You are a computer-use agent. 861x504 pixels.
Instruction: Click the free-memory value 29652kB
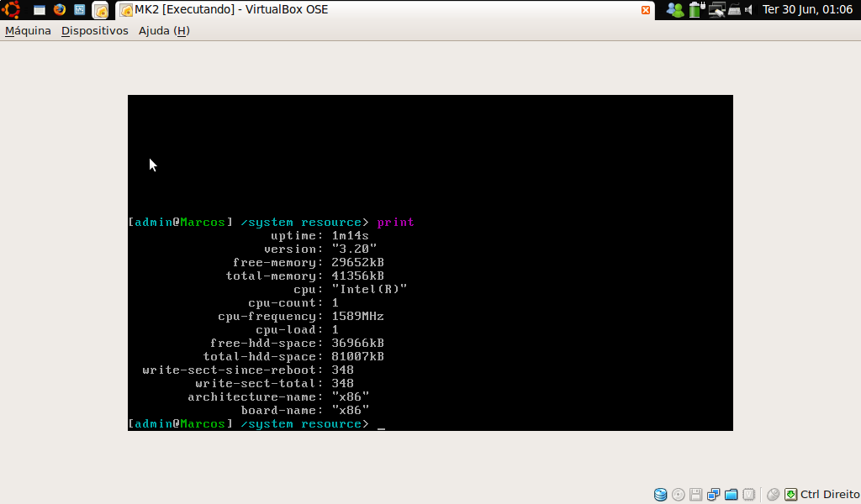coord(357,263)
